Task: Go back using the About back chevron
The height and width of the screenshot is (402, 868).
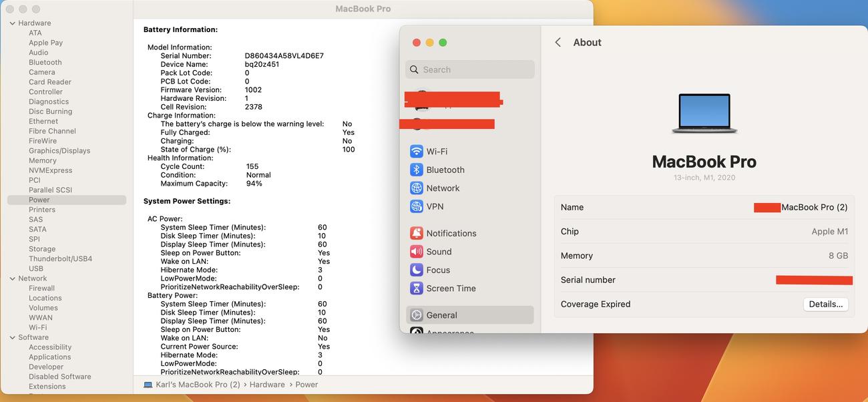Action: [558, 42]
